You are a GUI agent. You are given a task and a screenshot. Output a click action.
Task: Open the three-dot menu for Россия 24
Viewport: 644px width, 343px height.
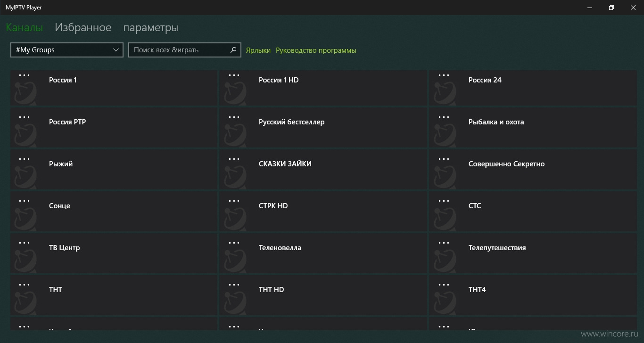coord(444,75)
